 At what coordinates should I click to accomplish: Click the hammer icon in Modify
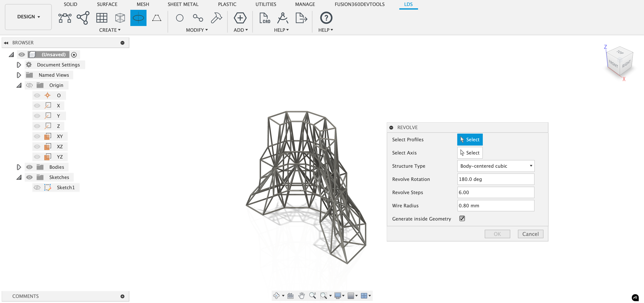216,18
